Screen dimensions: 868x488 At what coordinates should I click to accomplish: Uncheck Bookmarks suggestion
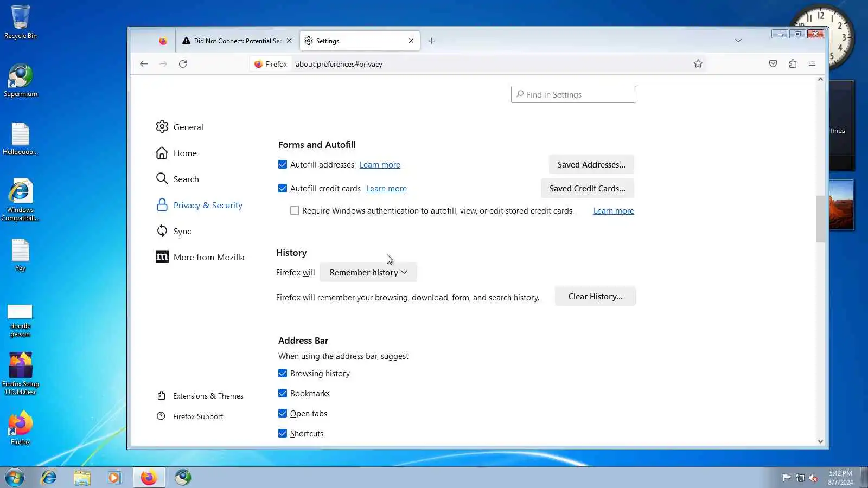[283, 393]
